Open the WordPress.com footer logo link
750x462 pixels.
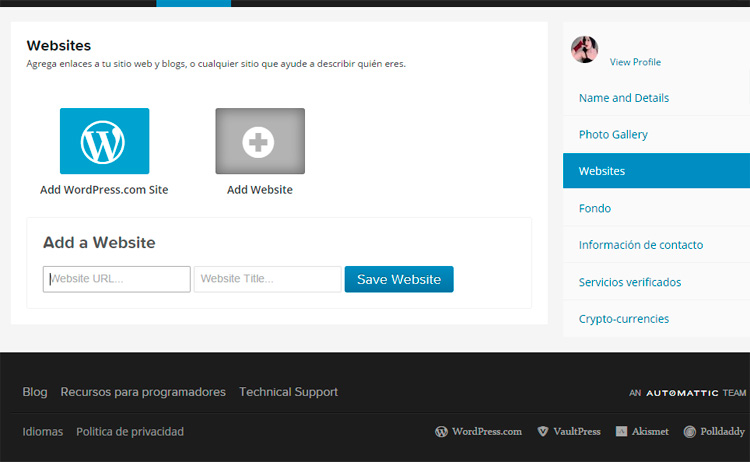click(x=478, y=432)
